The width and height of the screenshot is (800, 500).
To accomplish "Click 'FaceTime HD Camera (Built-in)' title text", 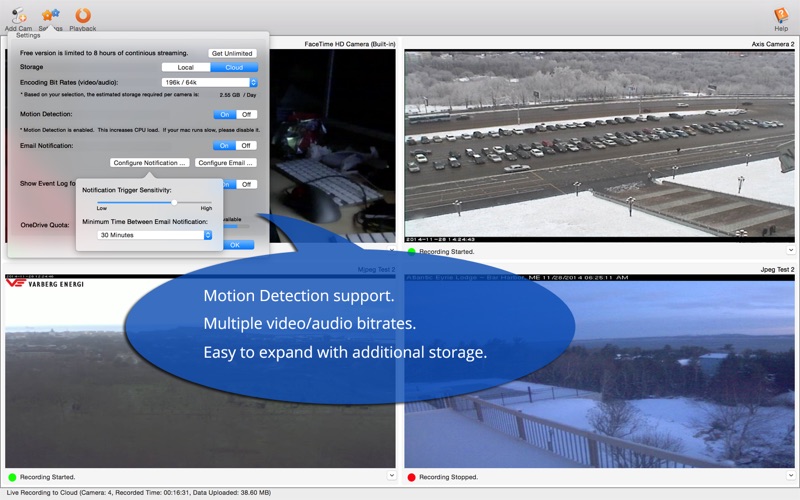I will 349,44.
